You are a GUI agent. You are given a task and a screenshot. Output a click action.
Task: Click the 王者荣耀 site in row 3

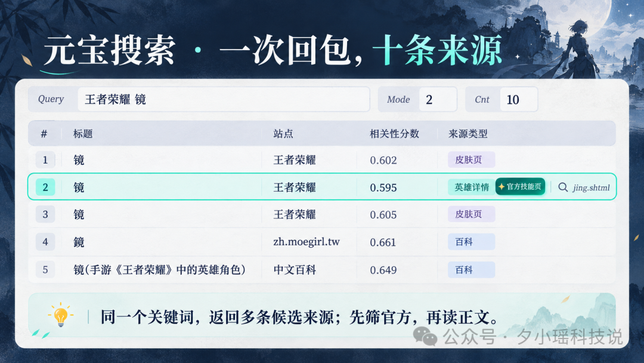pos(295,214)
